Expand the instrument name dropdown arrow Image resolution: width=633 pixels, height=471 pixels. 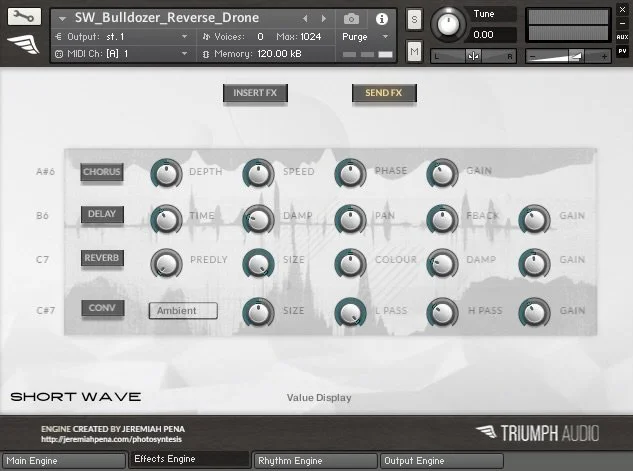pos(62,19)
